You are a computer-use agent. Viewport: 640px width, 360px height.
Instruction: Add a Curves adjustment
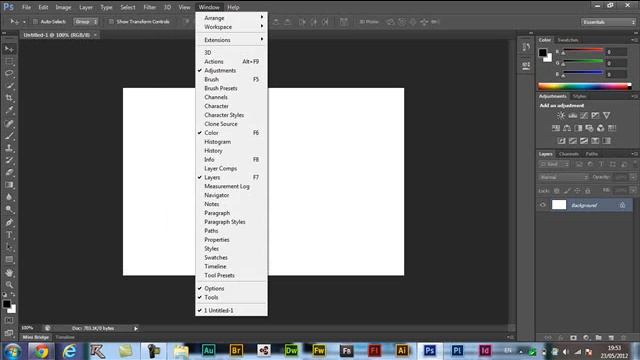584,116
